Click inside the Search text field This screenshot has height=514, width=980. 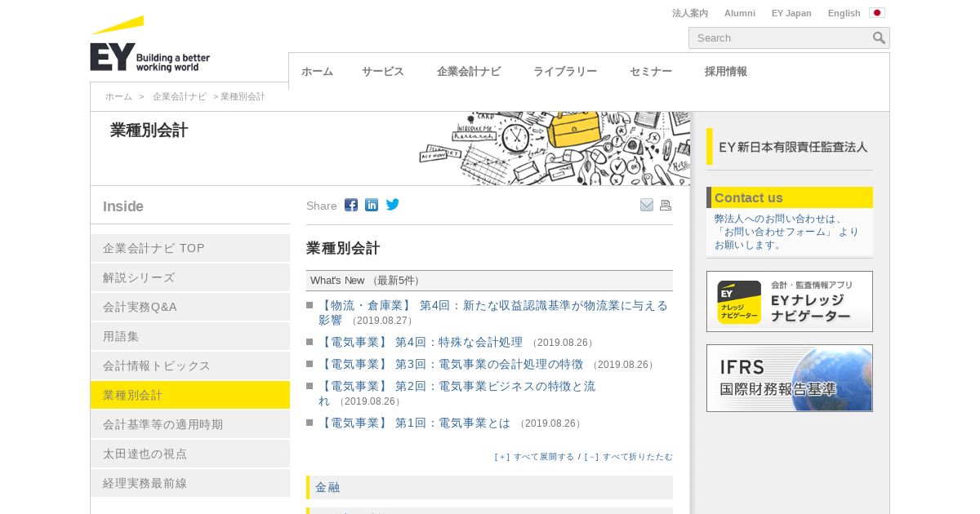tap(780, 38)
